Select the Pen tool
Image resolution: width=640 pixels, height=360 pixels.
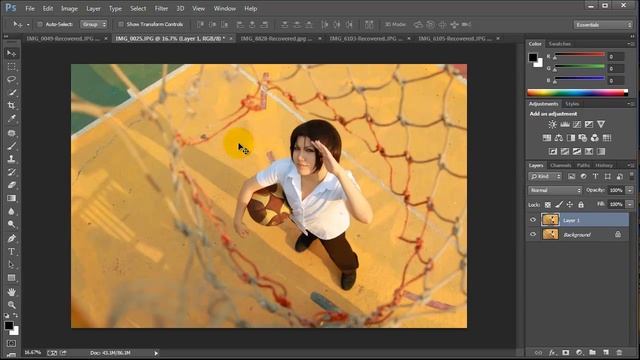point(11,238)
